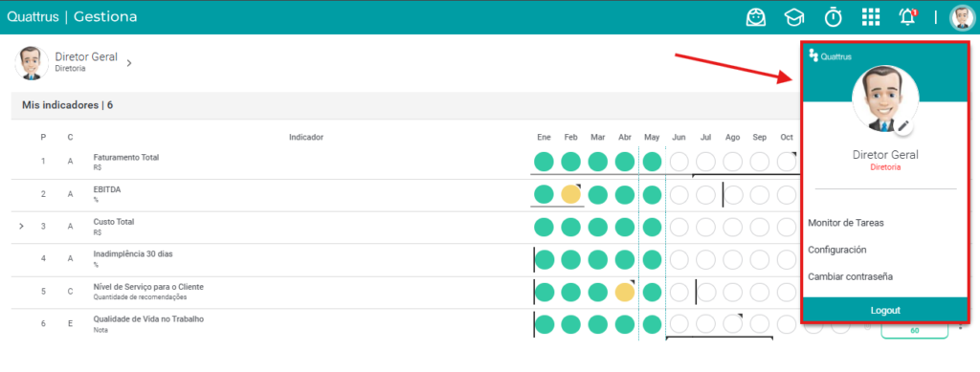The image size is (980, 372).
Task: Select the yellow Nível de Serviço April circle
Action: (x=625, y=292)
